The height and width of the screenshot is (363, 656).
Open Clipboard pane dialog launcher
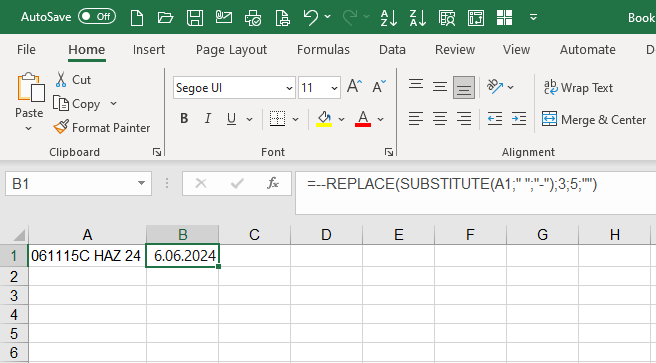click(x=157, y=152)
